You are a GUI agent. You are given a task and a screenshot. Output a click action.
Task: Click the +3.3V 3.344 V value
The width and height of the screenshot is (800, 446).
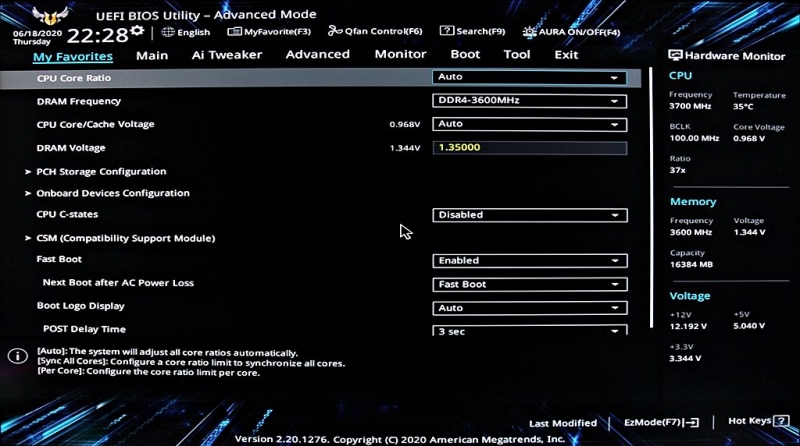(685, 358)
